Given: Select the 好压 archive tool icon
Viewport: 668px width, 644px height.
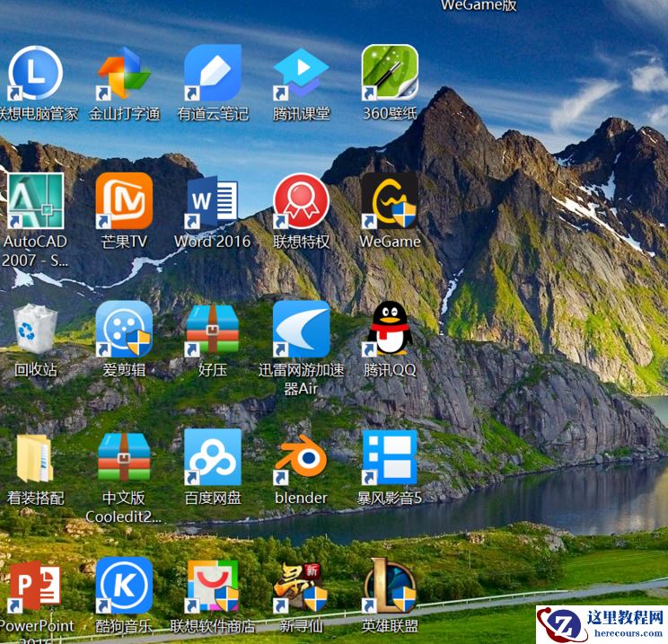Looking at the screenshot, I should 213,329.
